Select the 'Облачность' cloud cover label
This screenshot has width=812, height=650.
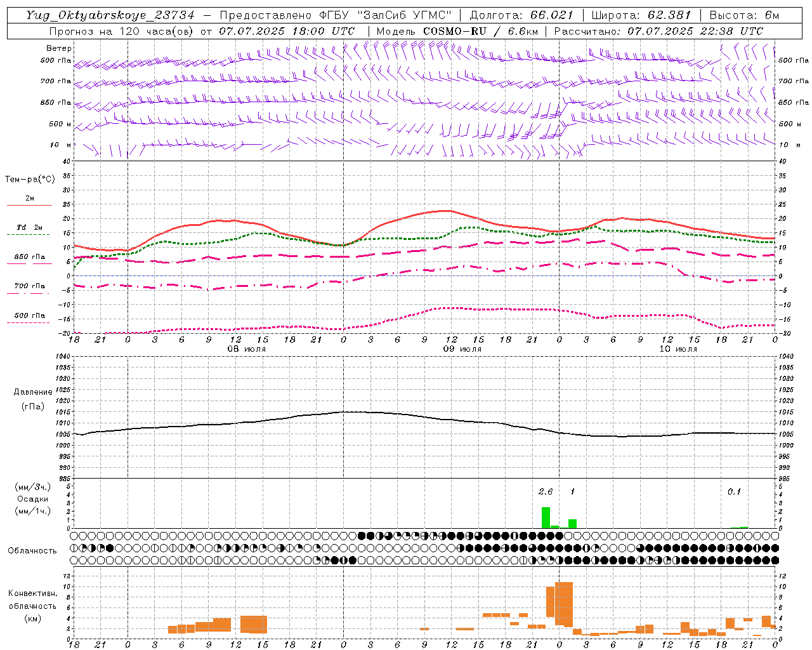tap(32, 551)
